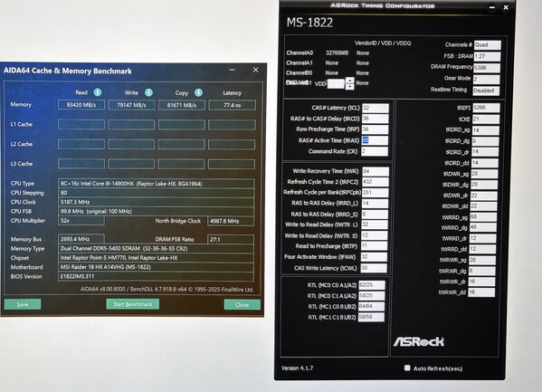Image resolution: width=542 pixels, height=392 pixels.
Task: Click the ASRock logo
Action: [x=419, y=341]
